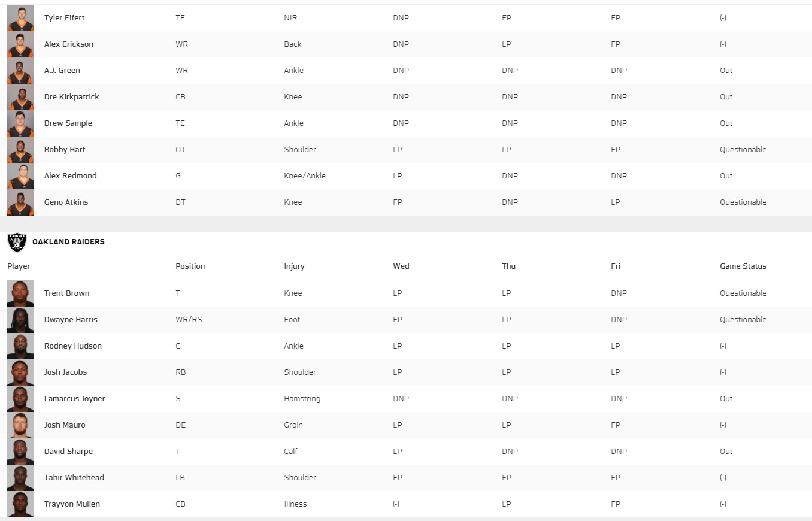Select Geno Atkins' headshot thumbnail
This screenshot has width=812, height=521.
point(20,202)
